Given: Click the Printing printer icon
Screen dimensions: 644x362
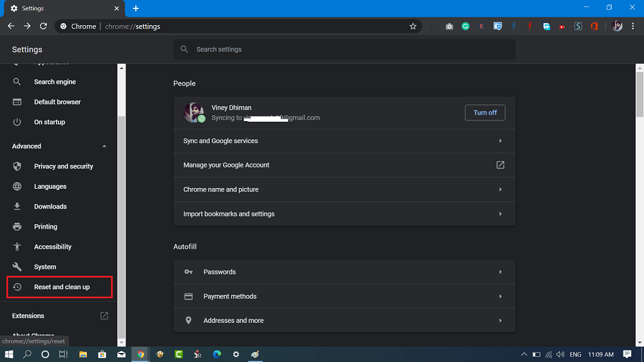Looking at the screenshot, I should [x=17, y=226].
